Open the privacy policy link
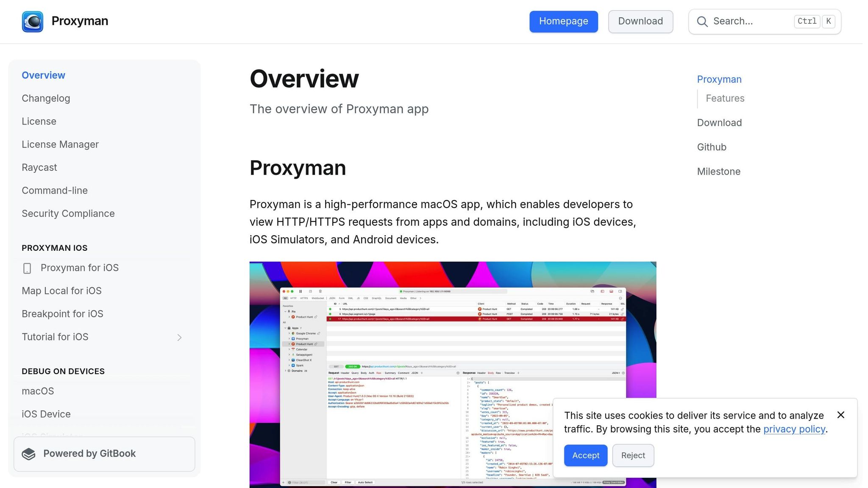This screenshot has width=868, height=488. [x=794, y=429]
